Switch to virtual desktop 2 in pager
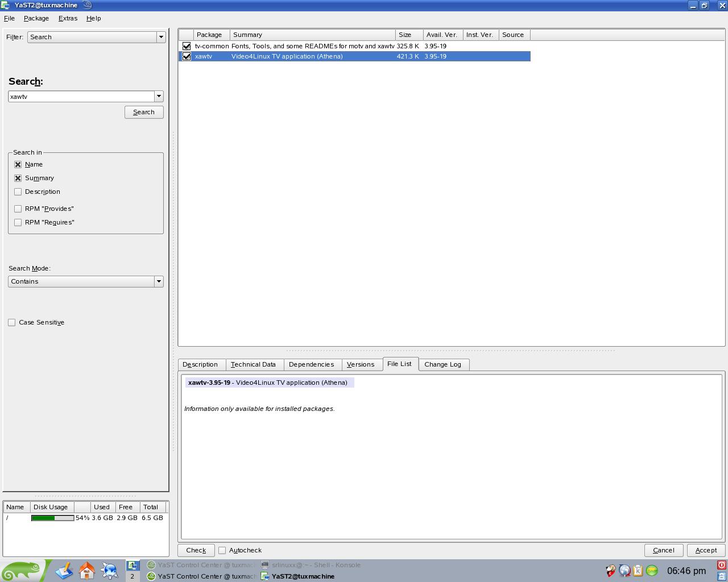728x582 pixels. (x=133, y=576)
